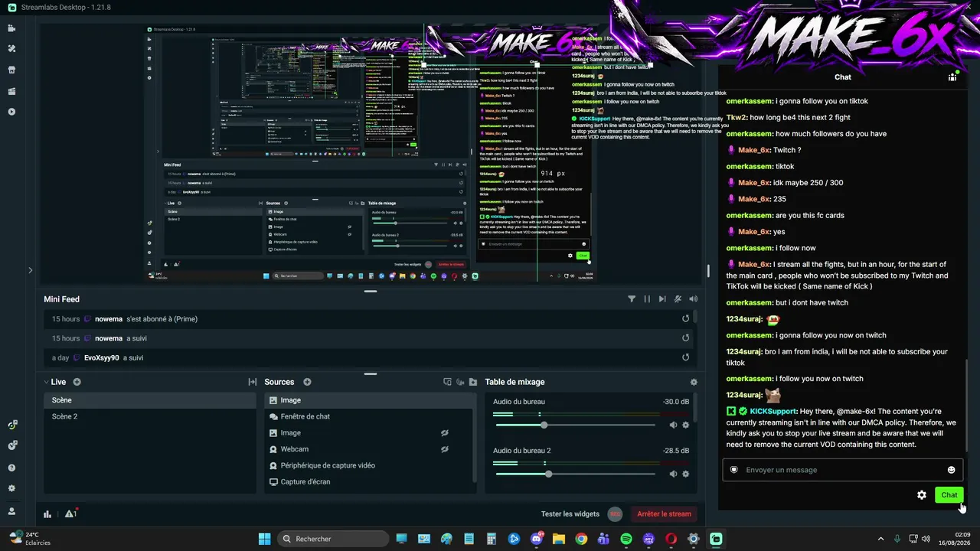Screen dimensions: 980x551
Task: Click Tkw2 username in chat
Action: pos(736,118)
